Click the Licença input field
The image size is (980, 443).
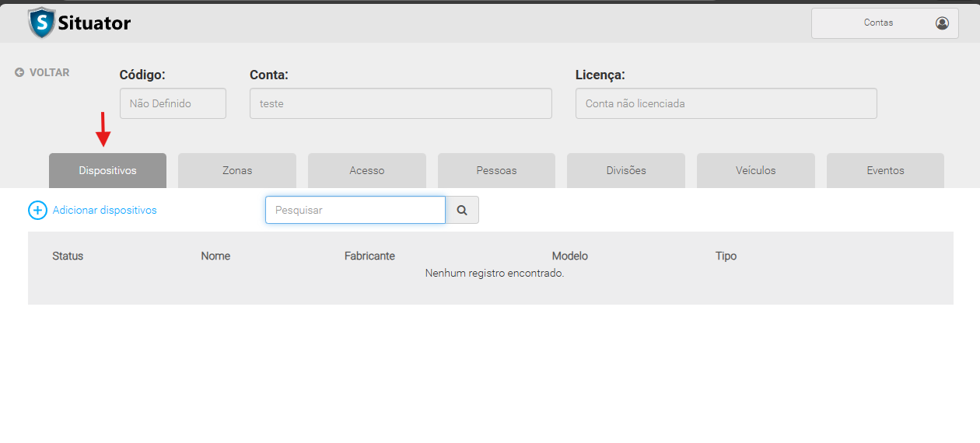tap(726, 103)
